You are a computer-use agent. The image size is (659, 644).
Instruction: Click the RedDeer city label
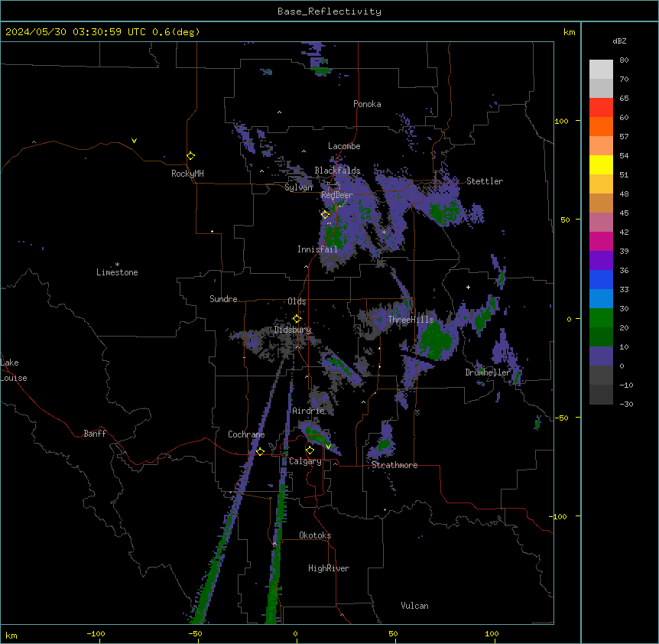(x=337, y=195)
